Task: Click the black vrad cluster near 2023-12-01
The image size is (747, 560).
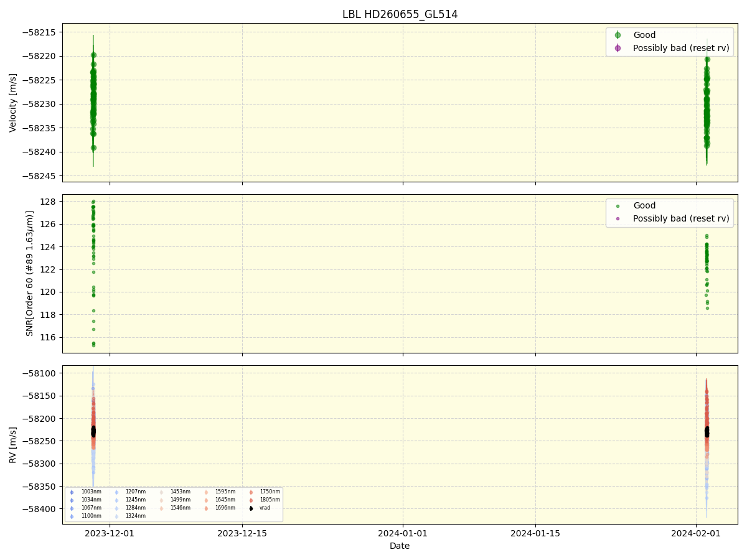Action: click(x=93, y=431)
